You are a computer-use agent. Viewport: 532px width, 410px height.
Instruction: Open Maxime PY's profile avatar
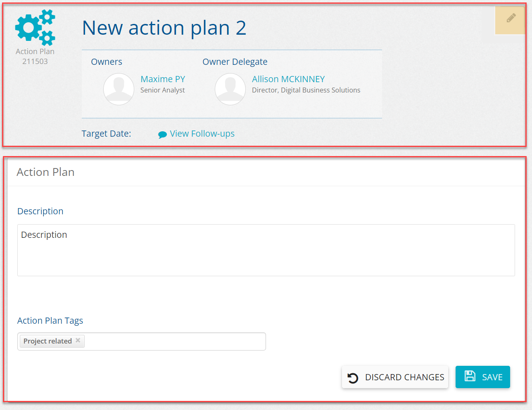point(119,89)
